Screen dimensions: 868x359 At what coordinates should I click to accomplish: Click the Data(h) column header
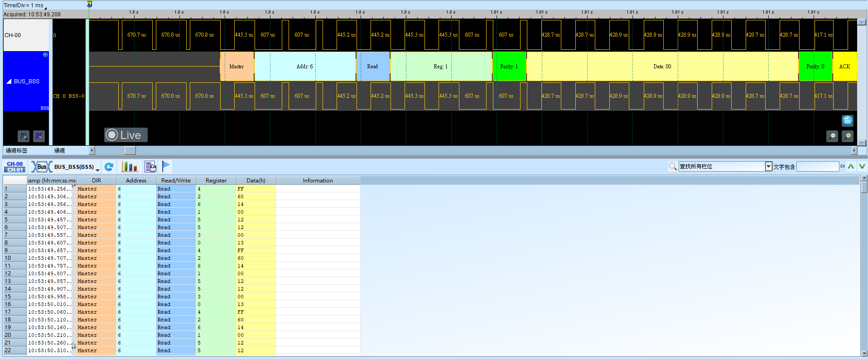coord(256,181)
